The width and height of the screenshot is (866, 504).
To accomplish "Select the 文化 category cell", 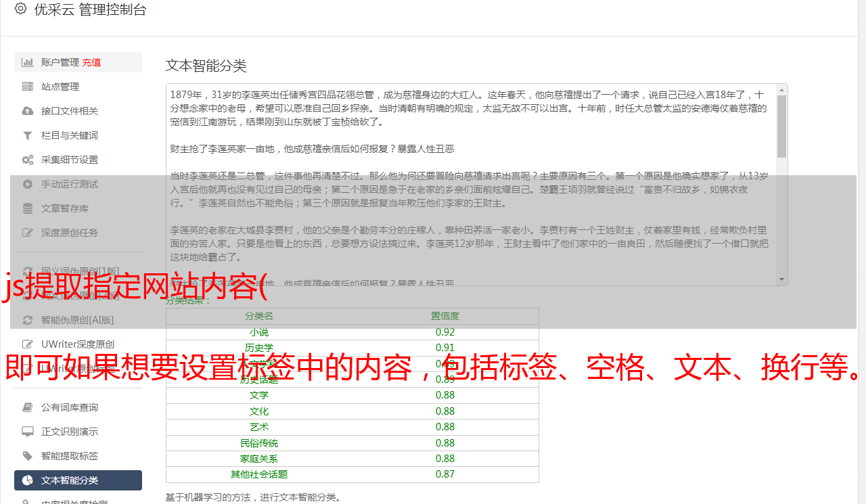I will (x=259, y=411).
